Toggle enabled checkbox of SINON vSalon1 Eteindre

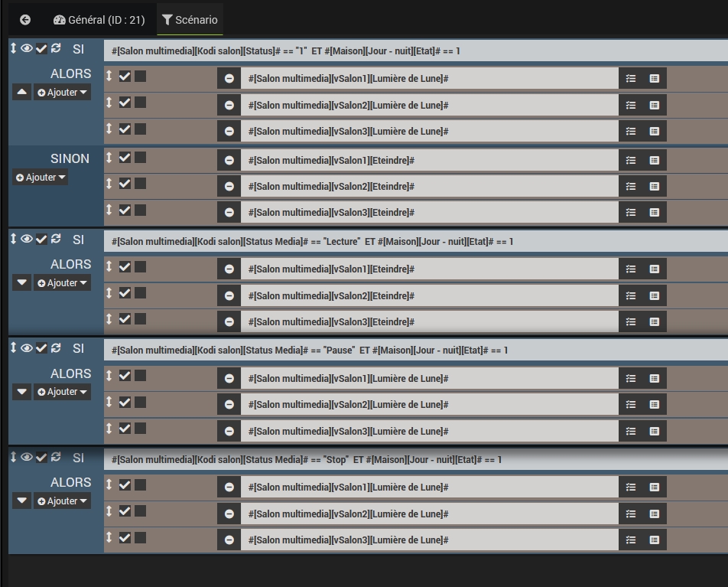tap(125, 158)
